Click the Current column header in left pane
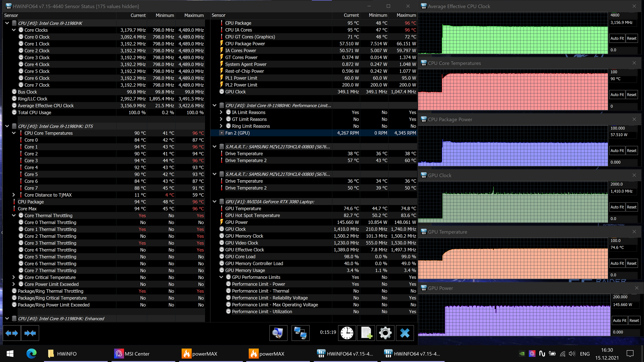 pyautogui.click(x=138, y=15)
